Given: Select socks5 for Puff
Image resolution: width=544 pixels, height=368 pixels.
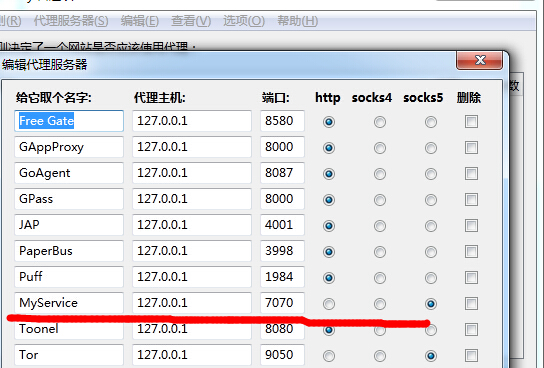Looking at the screenshot, I should point(431,278).
